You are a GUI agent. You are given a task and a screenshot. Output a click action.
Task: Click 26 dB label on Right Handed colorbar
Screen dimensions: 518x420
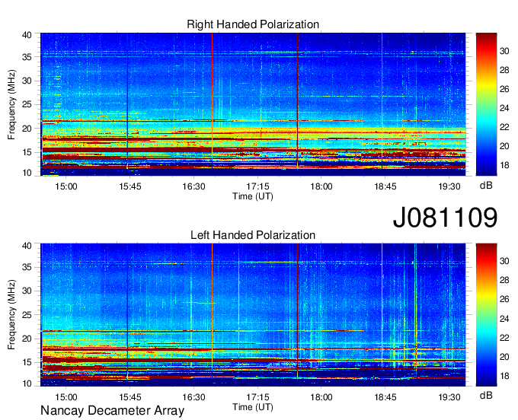coord(504,89)
